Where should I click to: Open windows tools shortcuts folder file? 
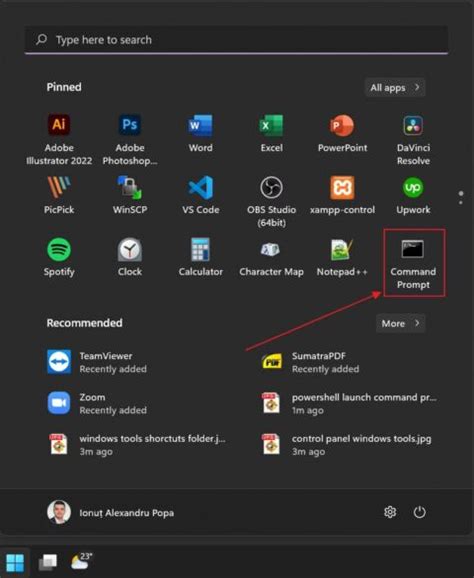(x=136, y=445)
